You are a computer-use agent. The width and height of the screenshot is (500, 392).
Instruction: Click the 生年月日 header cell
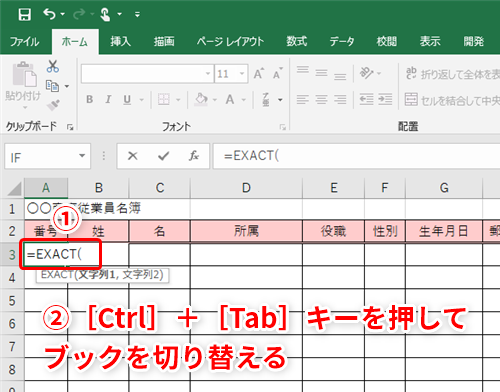point(444,231)
